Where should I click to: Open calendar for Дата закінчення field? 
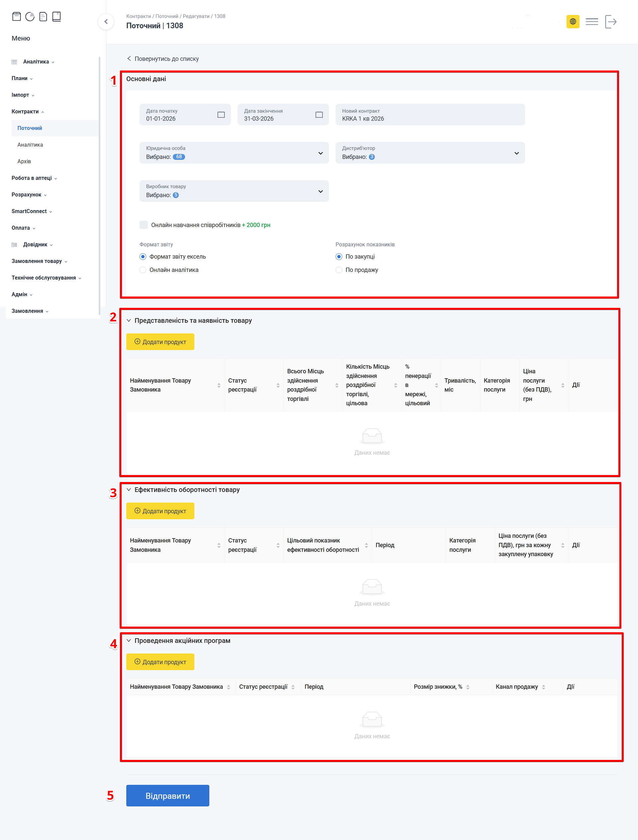(x=319, y=115)
